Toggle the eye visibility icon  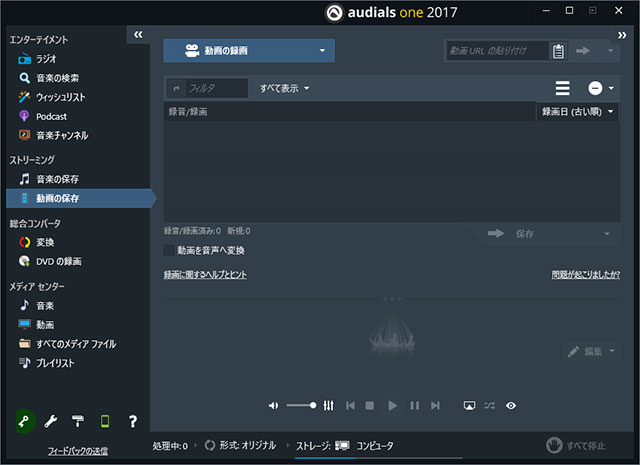[x=511, y=405]
